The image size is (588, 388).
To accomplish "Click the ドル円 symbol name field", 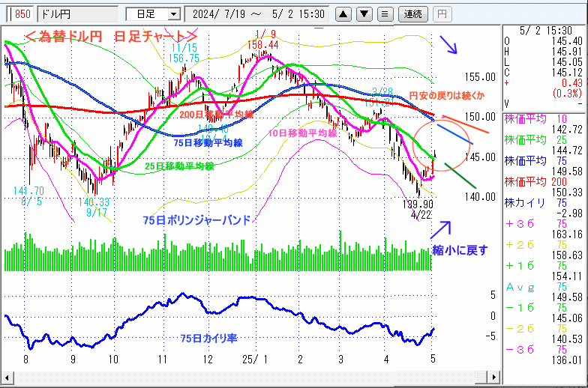I will click(78, 15).
